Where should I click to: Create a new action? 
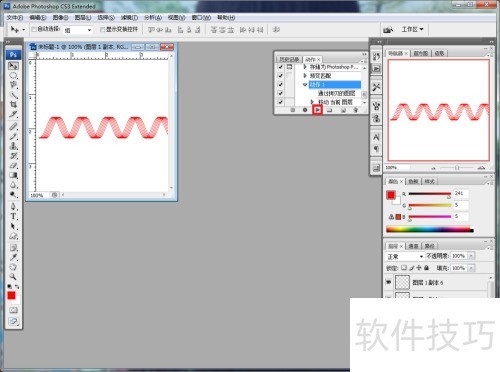(x=343, y=110)
